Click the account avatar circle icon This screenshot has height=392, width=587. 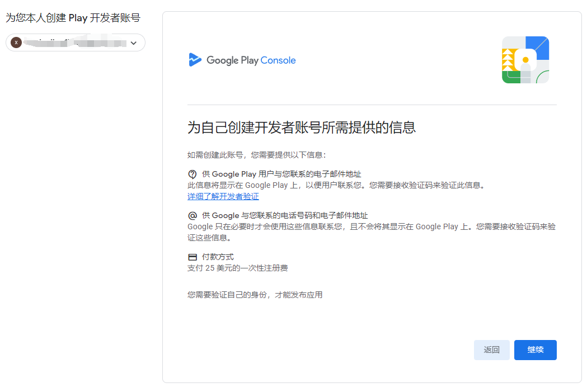pyautogui.click(x=16, y=42)
